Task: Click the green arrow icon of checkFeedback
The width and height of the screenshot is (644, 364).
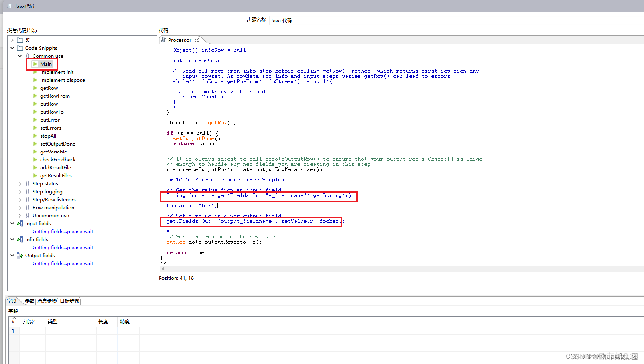Action: 35,160
